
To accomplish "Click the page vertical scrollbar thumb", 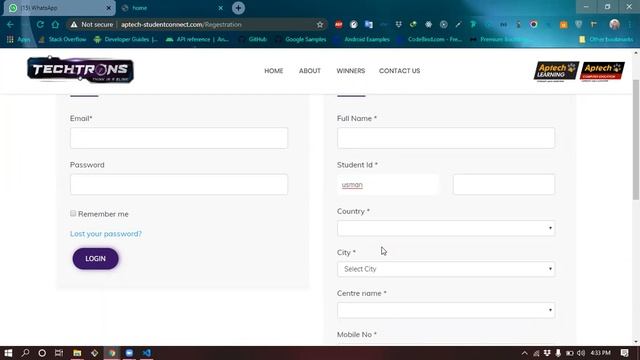I will coord(636,139).
